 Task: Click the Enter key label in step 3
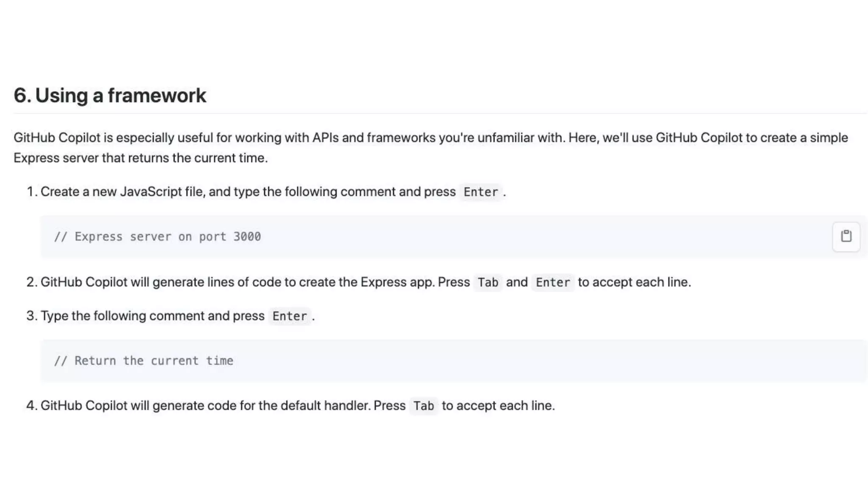tap(289, 316)
